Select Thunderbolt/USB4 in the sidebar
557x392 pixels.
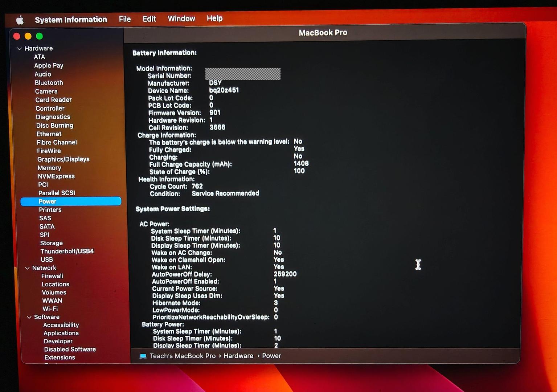pyautogui.click(x=67, y=251)
